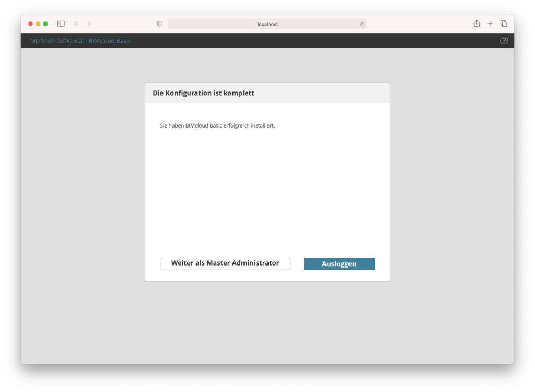Click the forward navigation arrow

coord(89,24)
